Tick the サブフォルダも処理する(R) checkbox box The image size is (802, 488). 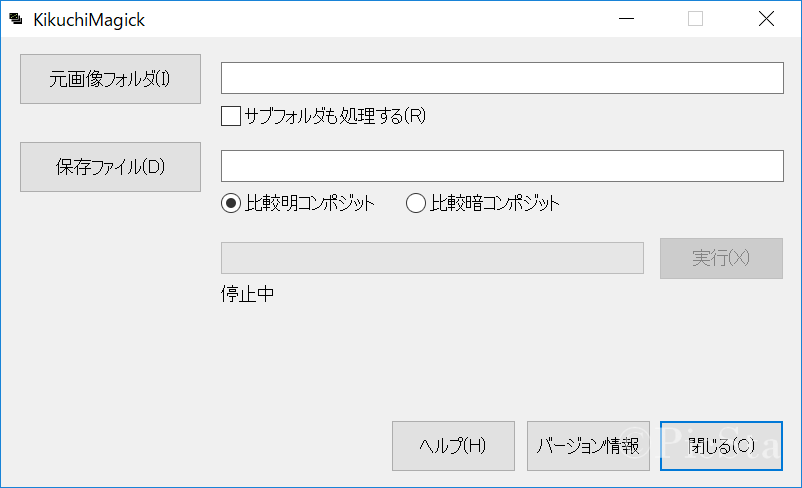click(231, 116)
